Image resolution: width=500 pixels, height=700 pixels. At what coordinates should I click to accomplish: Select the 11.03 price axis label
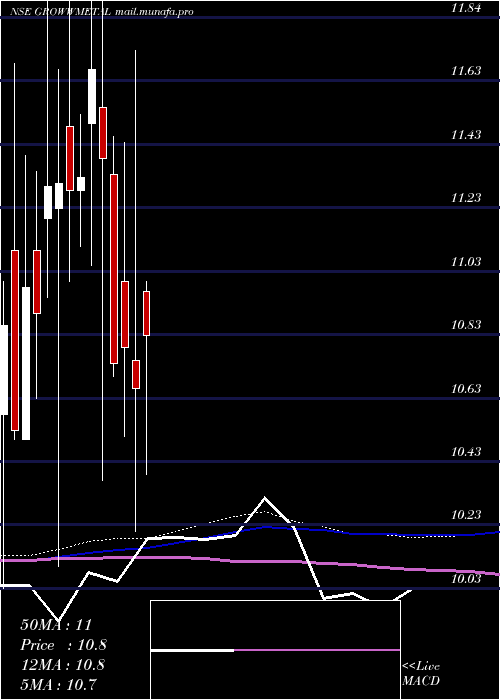(466, 261)
